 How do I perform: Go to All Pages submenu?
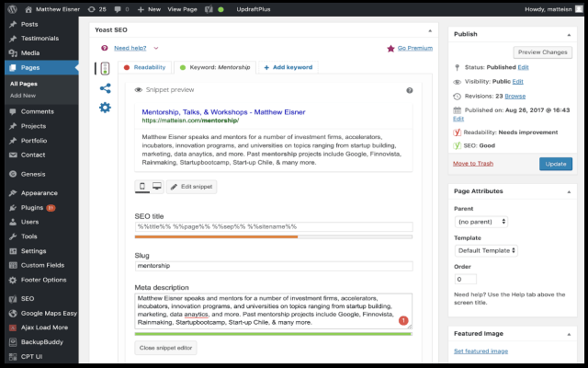tap(24, 84)
